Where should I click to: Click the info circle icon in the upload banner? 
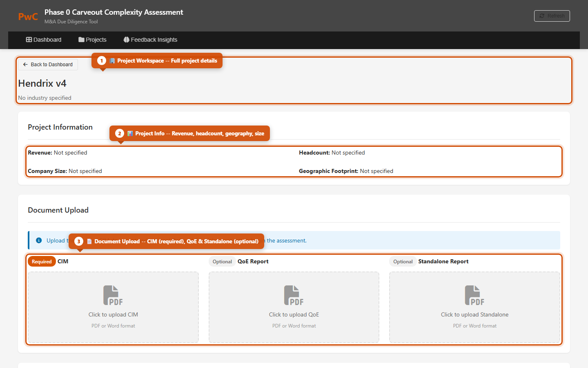[x=39, y=240]
